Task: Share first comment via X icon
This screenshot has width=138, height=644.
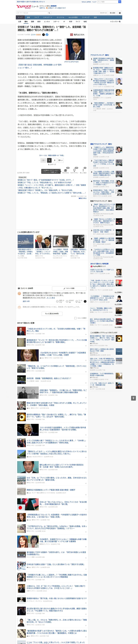Action: click(x=85, y=301)
